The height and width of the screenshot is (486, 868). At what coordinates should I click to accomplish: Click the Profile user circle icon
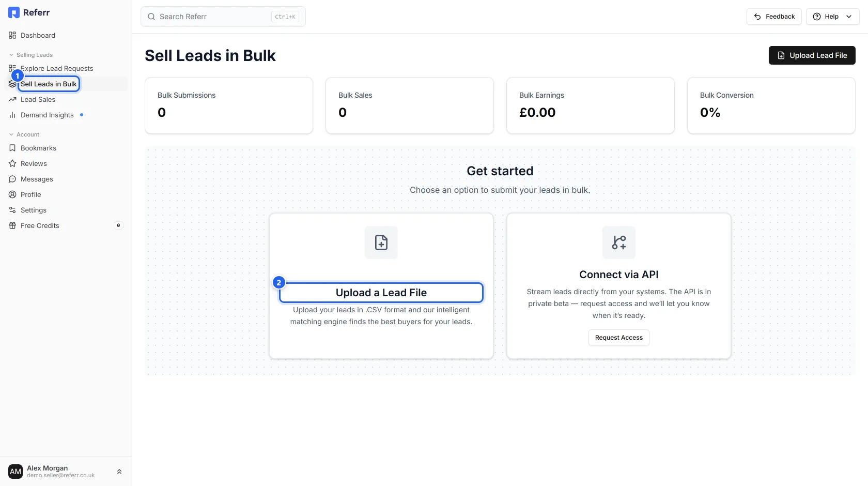tap(12, 194)
